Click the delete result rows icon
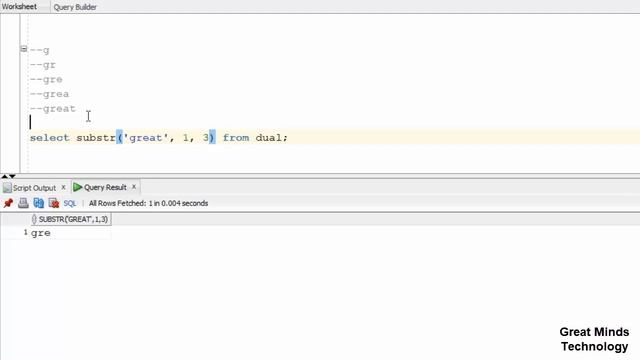 point(54,203)
